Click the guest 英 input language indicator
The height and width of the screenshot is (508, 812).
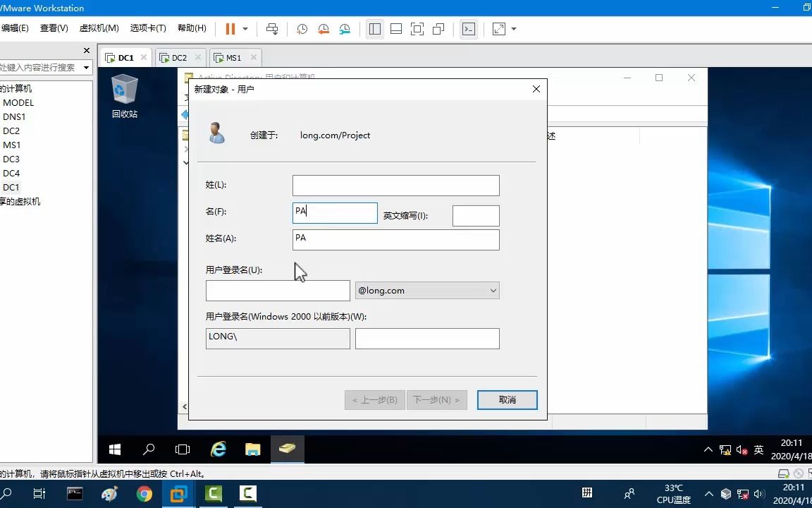point(758,450)
